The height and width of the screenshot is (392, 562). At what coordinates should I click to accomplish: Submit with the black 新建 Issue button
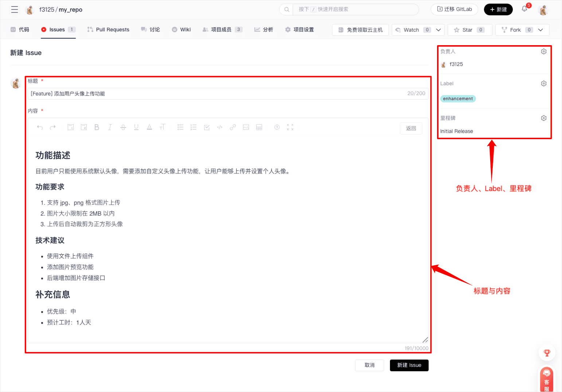(x=409, y=365)
